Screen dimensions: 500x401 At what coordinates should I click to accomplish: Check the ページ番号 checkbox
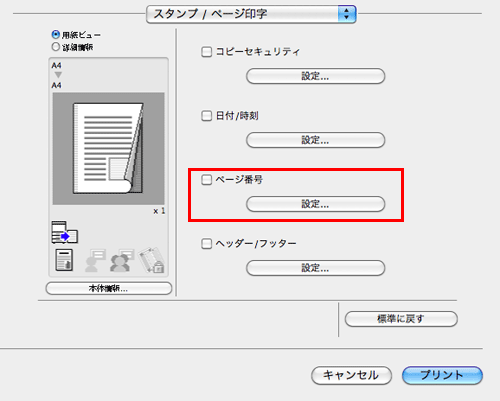point(207,180)
